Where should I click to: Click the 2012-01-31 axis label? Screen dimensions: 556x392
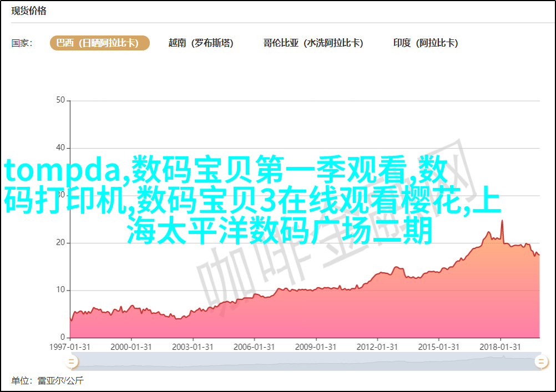pyautogui.click(x=377, y=347)
